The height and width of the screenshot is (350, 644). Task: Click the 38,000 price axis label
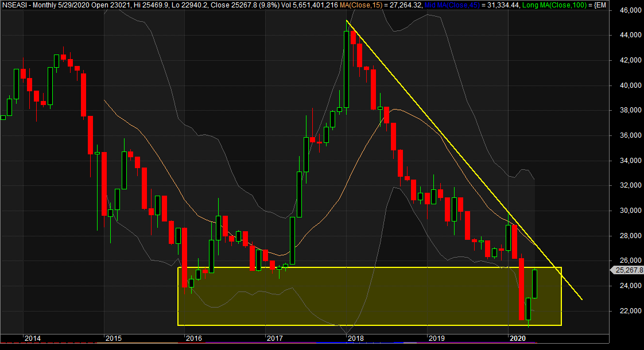pos(630,111)
